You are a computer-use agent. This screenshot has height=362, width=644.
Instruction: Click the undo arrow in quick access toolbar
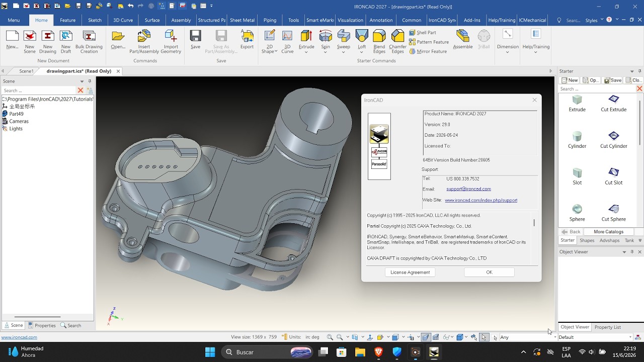(131, 6)
